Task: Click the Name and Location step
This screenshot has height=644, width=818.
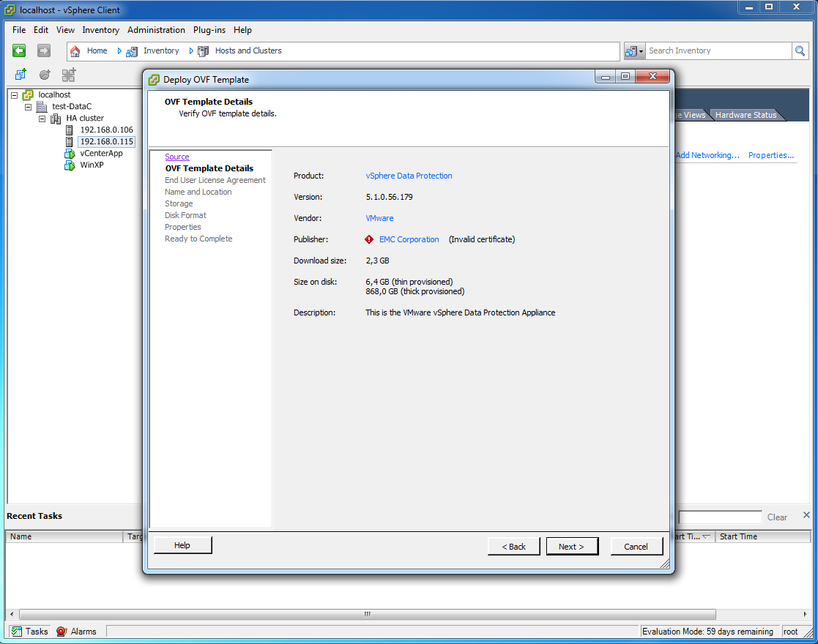Action: (198, 192)
